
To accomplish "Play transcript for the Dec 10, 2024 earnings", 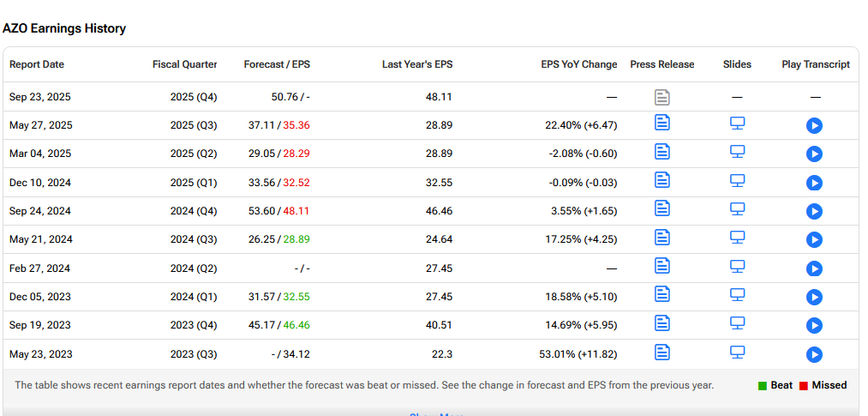I will tap(814, 183).
